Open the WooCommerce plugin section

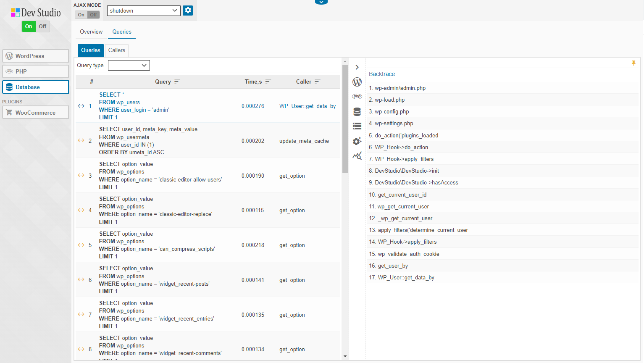[36, 113]
